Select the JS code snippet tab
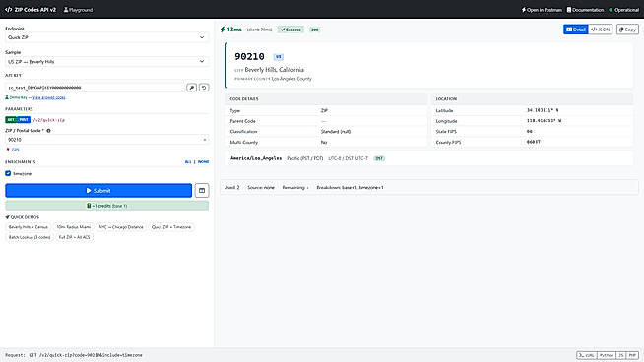Screen dimensions: 644x362 point(621,355)
